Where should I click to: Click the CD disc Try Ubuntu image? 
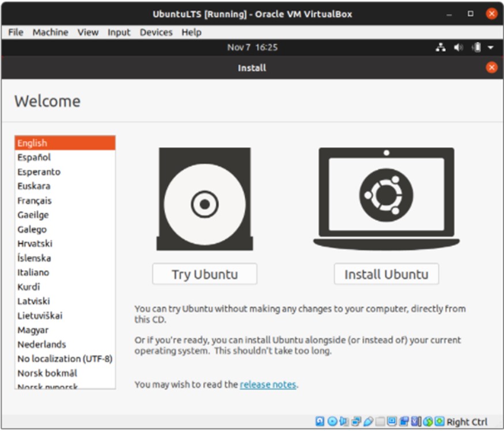(x=204, y=199)
